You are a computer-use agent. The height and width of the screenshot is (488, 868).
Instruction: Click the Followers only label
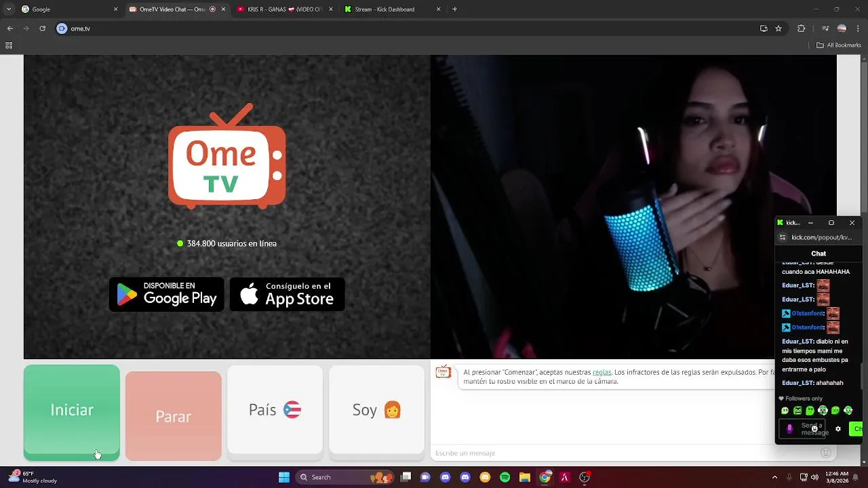[804, 399]
